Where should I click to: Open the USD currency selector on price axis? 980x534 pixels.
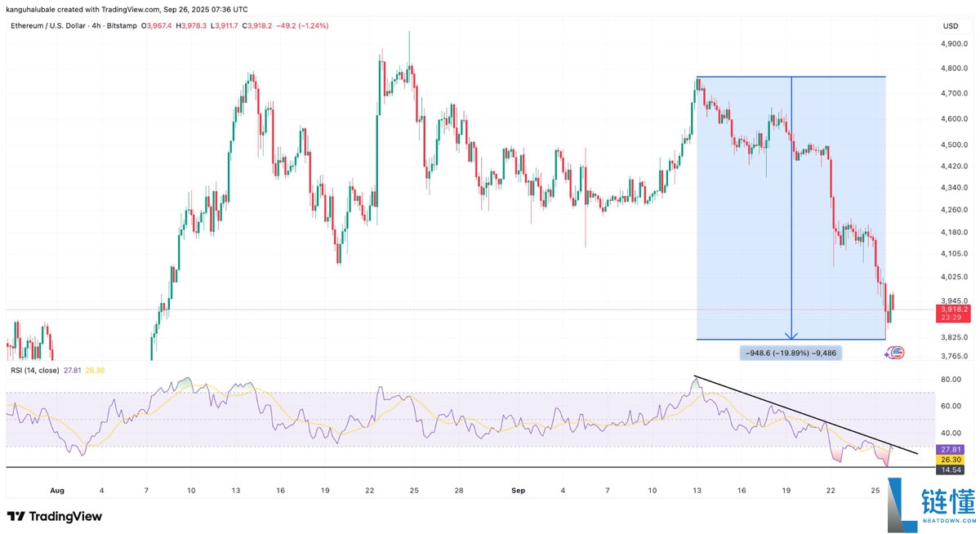[951, 26]
